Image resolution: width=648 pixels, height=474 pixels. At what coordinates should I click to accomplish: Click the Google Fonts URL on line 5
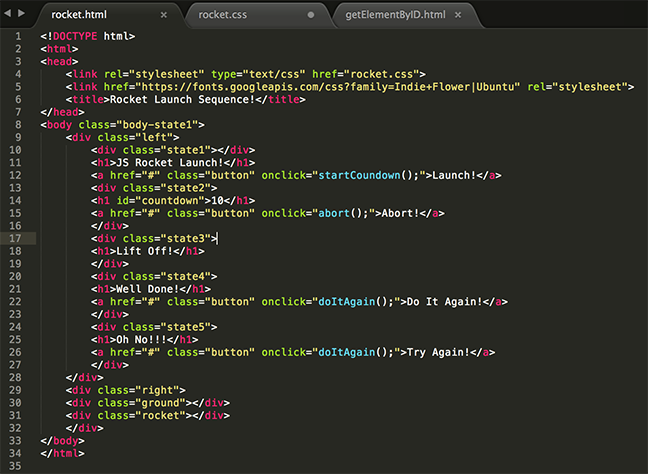[328, 87]
